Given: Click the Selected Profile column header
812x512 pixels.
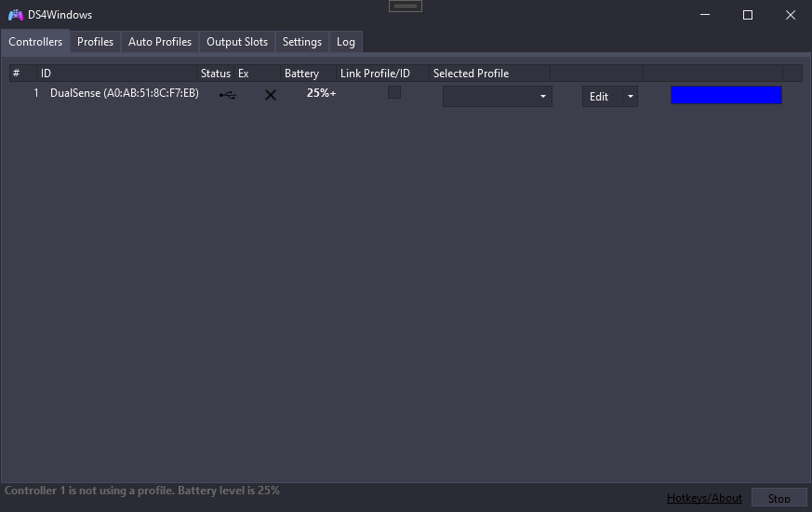Looking at the screenshot, I should point(490,73).
